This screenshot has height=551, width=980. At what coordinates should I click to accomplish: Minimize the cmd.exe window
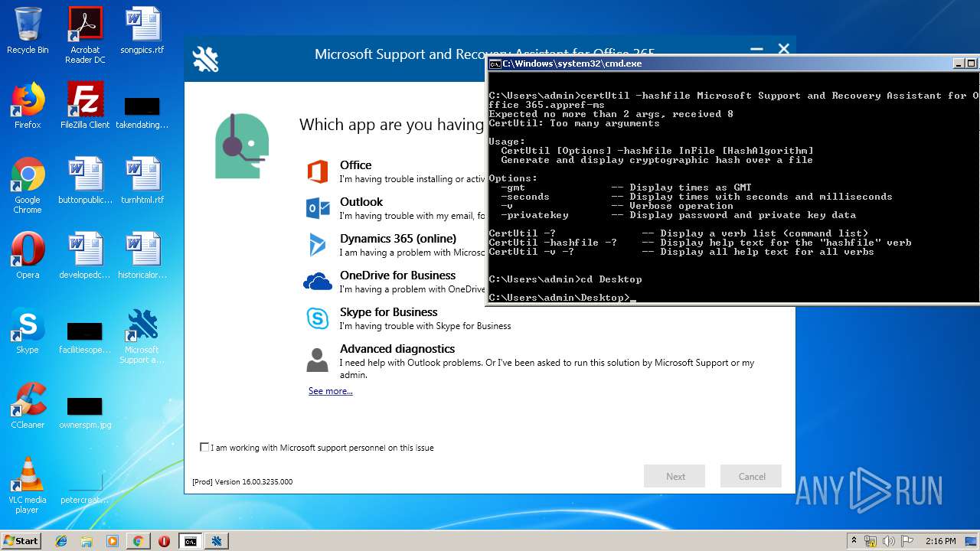(959, 64)
